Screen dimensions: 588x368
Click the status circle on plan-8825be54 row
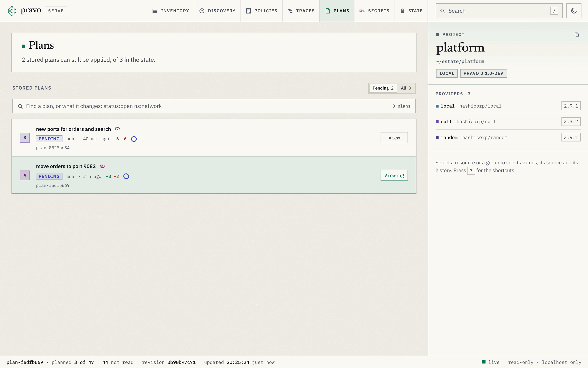pos(134,139)
